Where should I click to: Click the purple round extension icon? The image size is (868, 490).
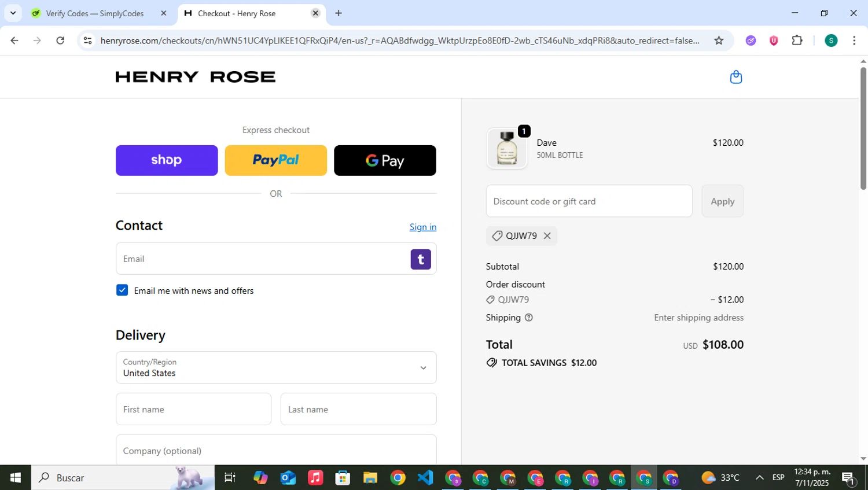[751, 40]
